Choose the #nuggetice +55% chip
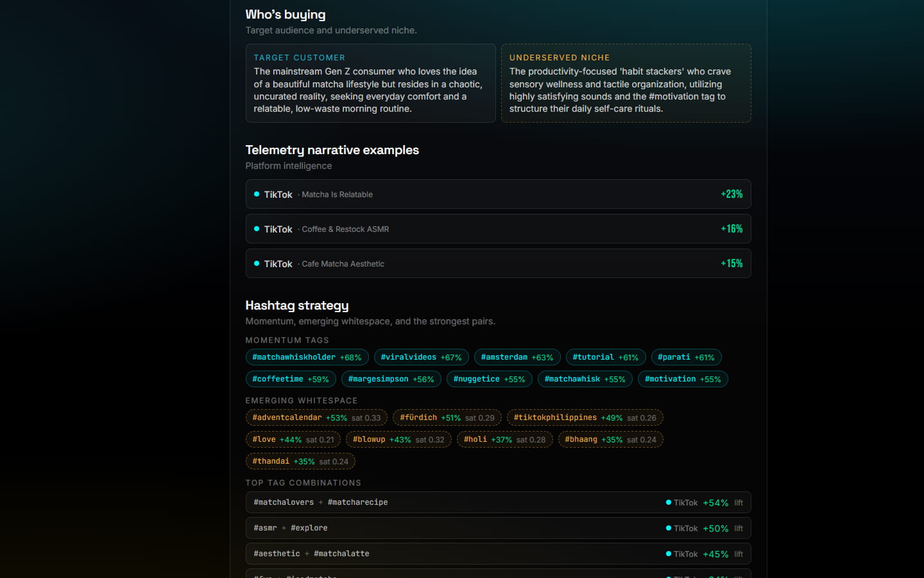This screenshot has height=578, width=924. [489, 379]
